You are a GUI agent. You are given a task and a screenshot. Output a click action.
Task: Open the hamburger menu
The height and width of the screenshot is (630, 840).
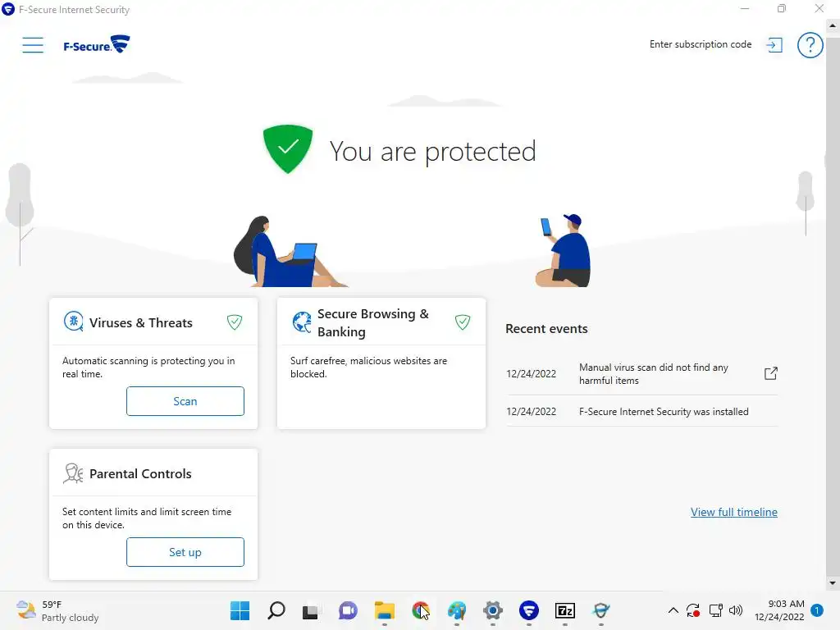click(x=33, y=44)
